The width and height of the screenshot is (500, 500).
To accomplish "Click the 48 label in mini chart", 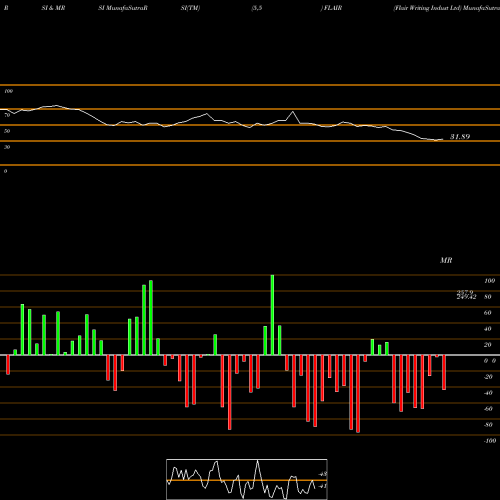I will tap(323, 474).
